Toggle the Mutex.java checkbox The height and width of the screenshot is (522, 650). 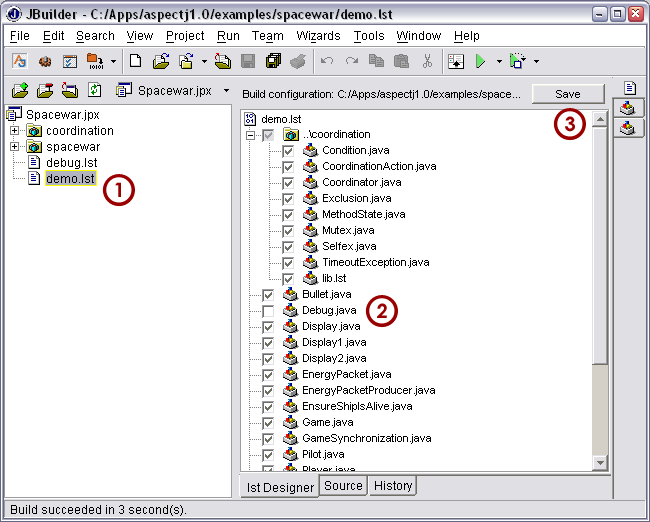click(288, 231)
